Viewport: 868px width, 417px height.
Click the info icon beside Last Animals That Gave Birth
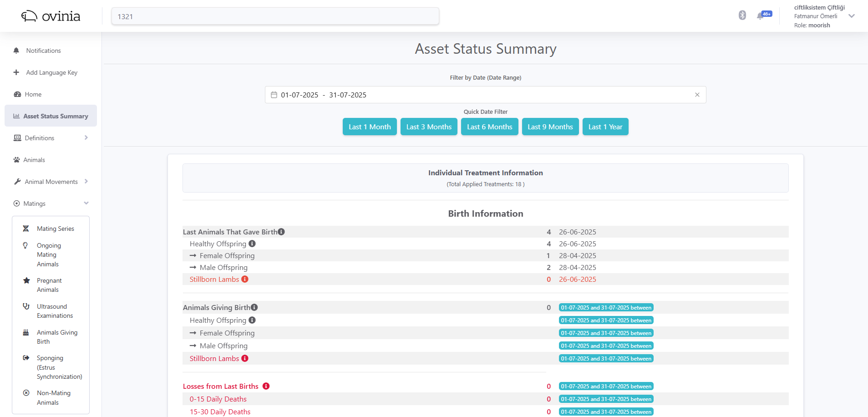click(281, 232)
